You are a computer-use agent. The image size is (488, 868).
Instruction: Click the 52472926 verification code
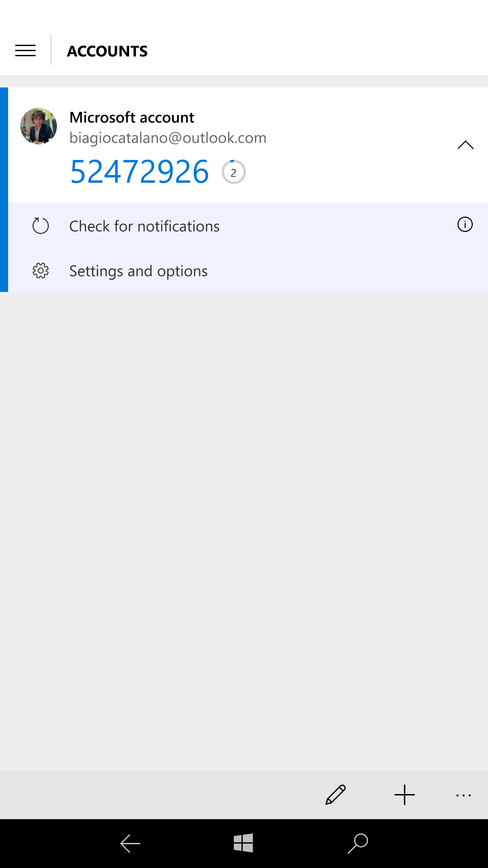point(139,172)
